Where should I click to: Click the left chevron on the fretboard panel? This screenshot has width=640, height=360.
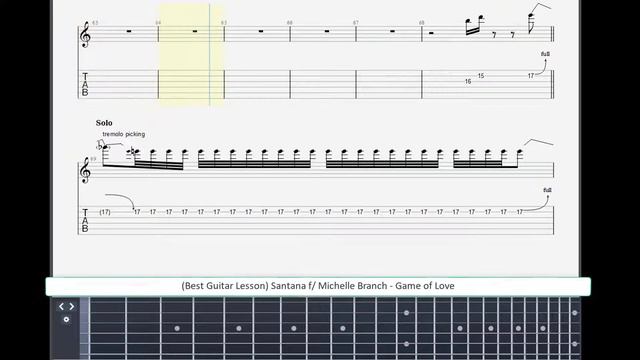tap(61, 307)
